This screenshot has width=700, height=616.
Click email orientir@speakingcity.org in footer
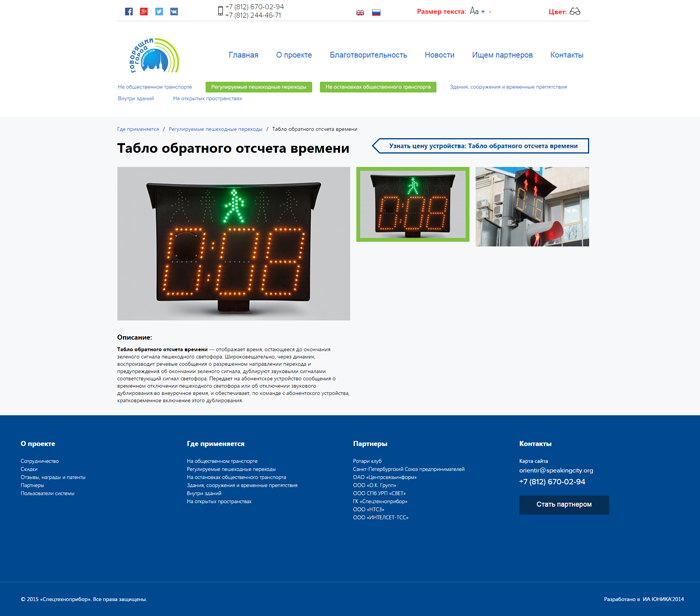click(x=556, y=470)
